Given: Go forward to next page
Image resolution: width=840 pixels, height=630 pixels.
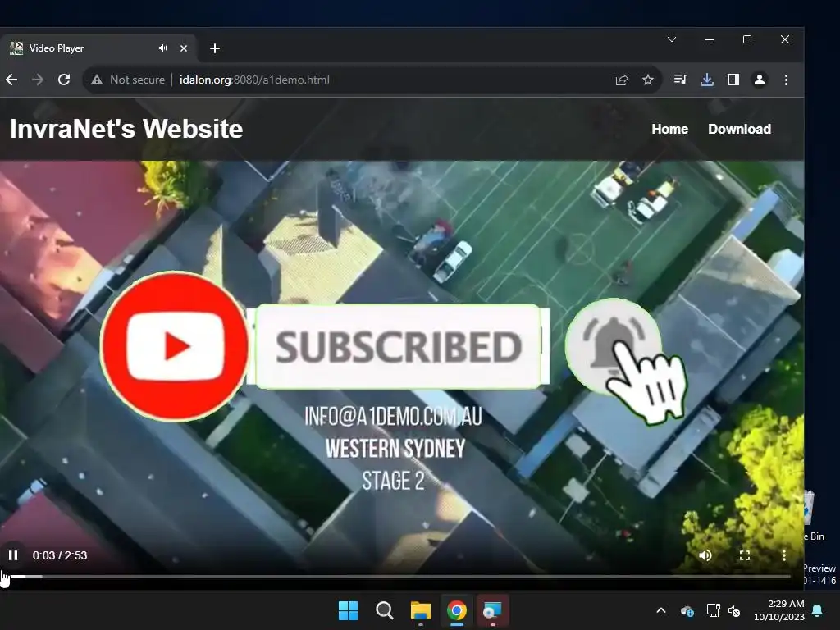Looking at the screenshot, I should (38, 80).
